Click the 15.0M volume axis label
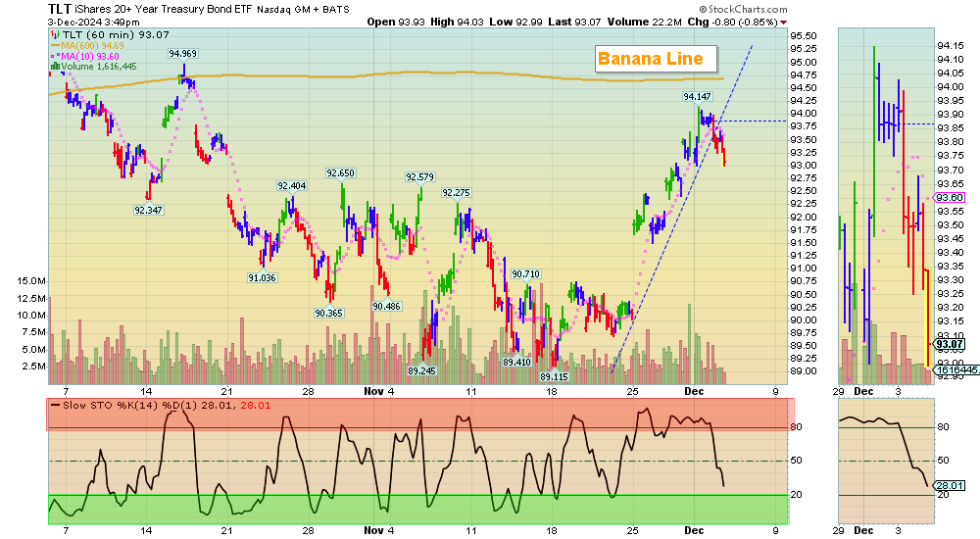The image size is (980, 539). (x=31, y=280)
